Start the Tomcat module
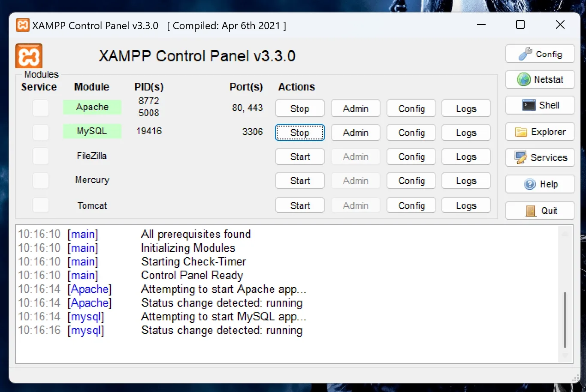 299,205
